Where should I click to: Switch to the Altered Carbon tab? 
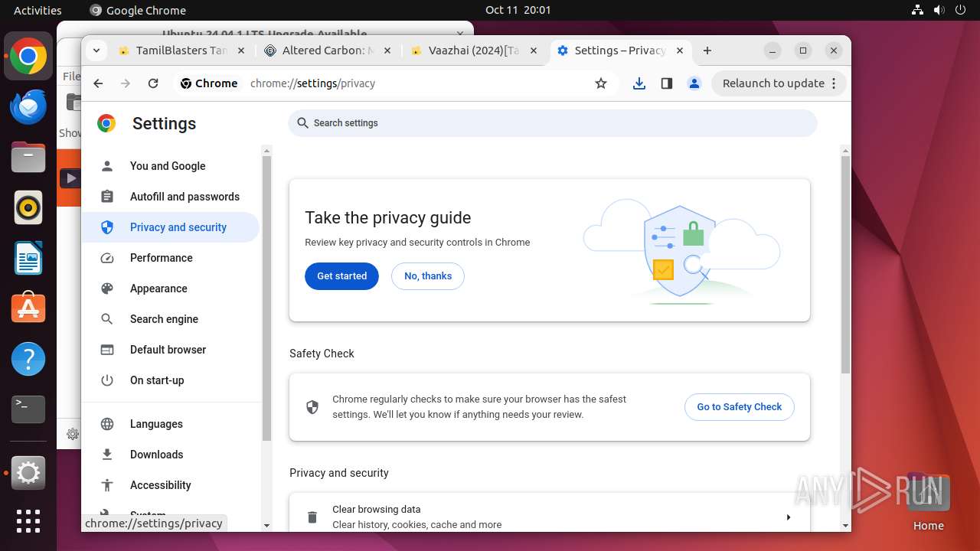327,51
